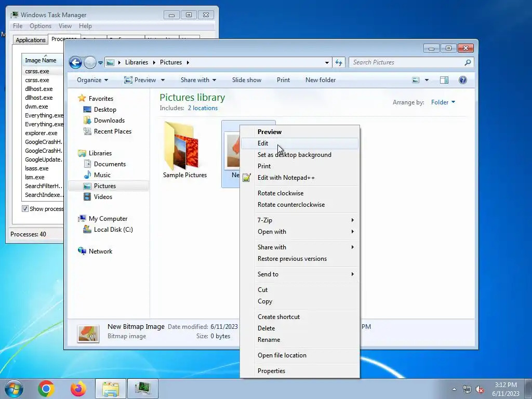Open the view options dropdown arrow
Image resolution: width=532 pixels, height=399 pixels.
point(427,80)
